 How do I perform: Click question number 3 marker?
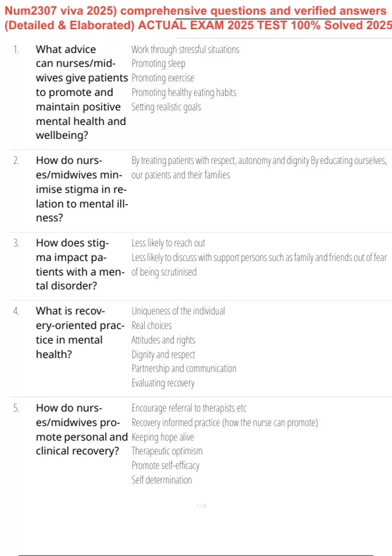16,243
